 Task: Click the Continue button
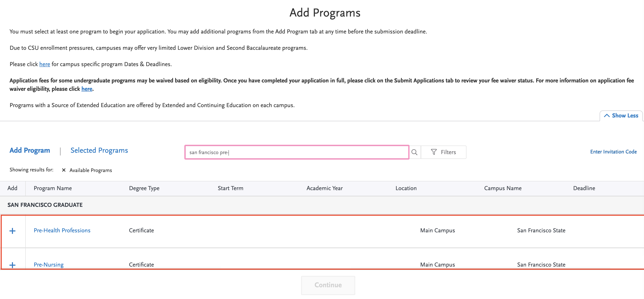[328, 285]
